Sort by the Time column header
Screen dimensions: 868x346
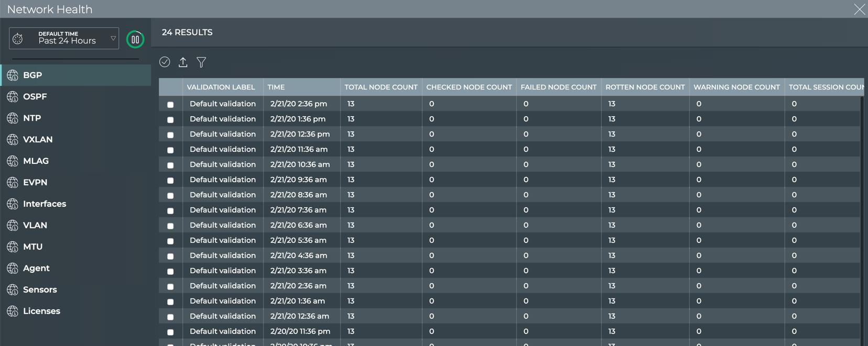click(276, 87)
